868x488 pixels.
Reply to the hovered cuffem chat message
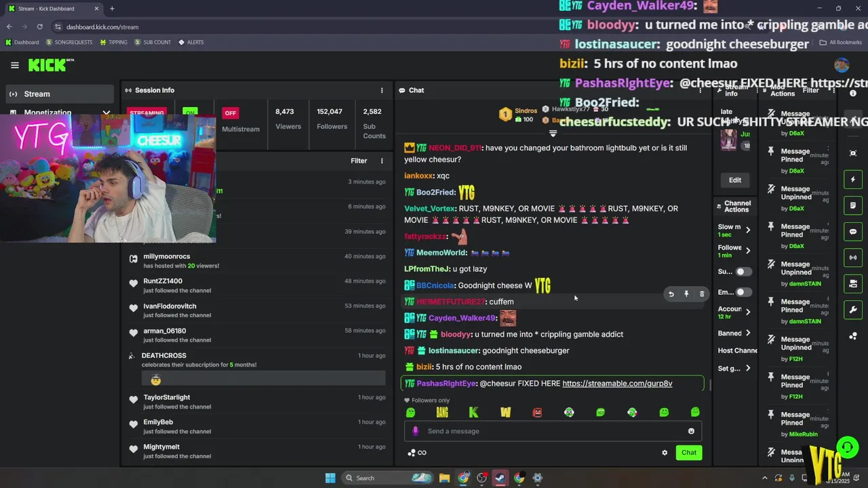click(x=671, y=294)
